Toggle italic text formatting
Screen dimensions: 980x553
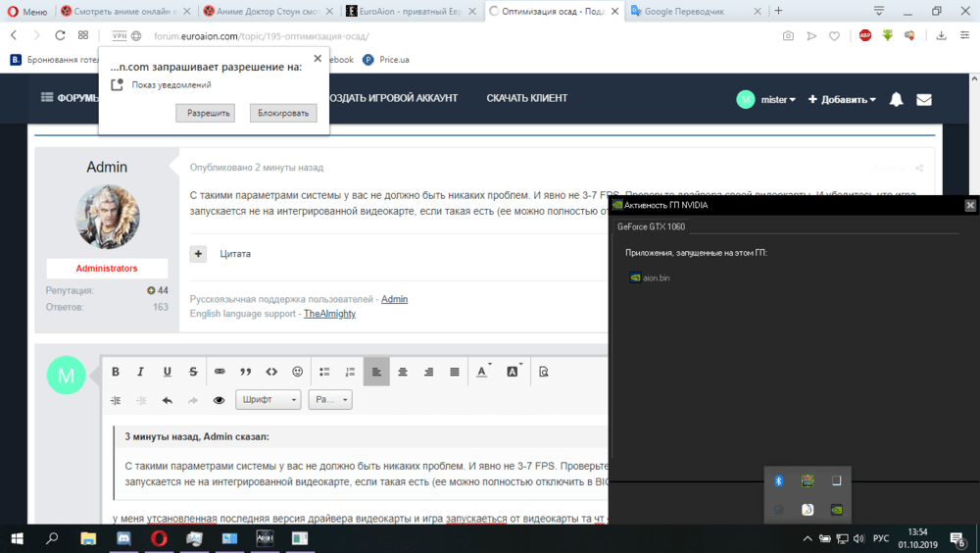[x=141, y=372]
